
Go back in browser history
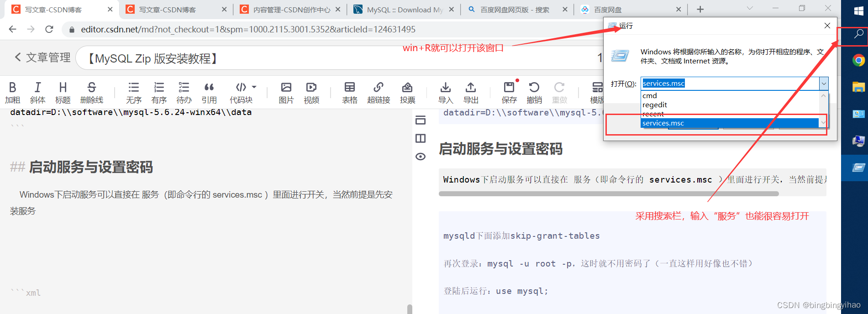(x=12, y=29)
